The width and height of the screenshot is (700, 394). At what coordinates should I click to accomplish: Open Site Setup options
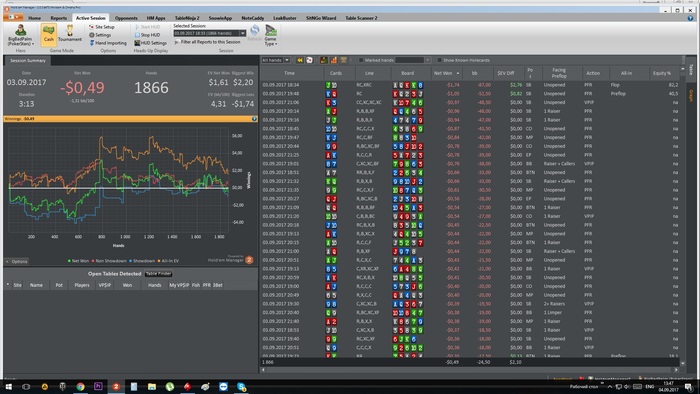click(x=101, y=27)
